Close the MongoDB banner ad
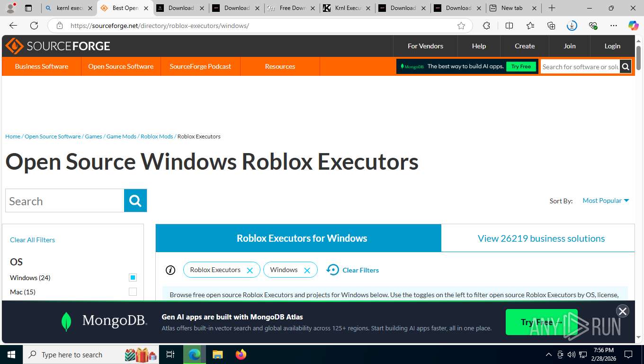This screenshot has height=364, width=644. click(622, 311)
